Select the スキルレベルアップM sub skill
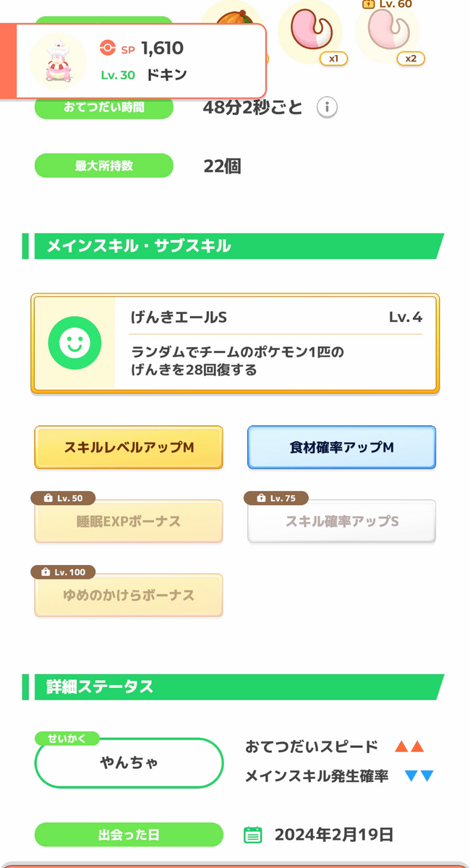 point(129,448)
